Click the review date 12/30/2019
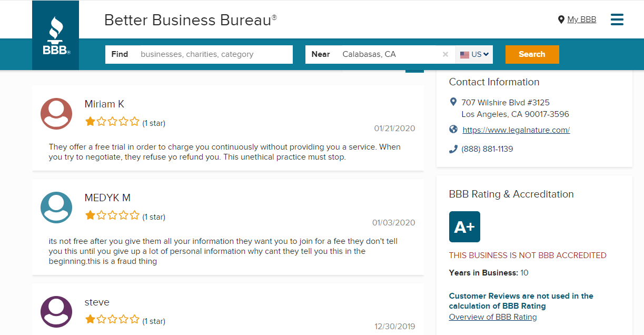Viewport: 644px width, 335px height. [395, 327]
